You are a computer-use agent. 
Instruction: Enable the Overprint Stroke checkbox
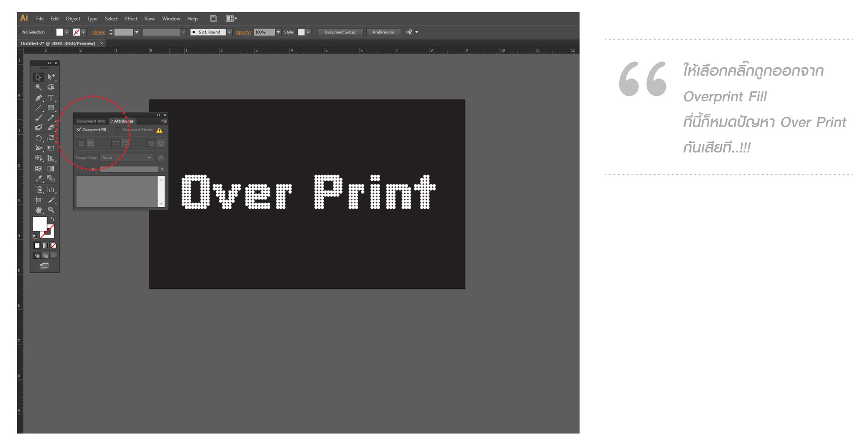118,130
